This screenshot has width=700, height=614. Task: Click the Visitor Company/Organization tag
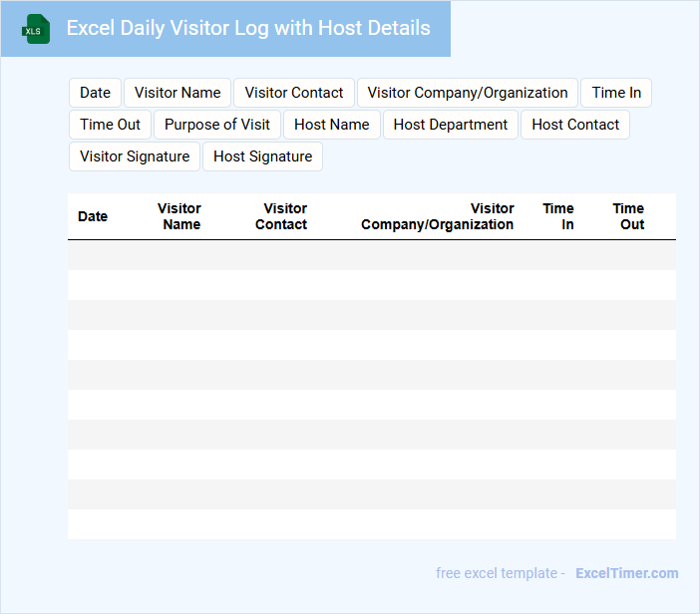click(468, 93)
